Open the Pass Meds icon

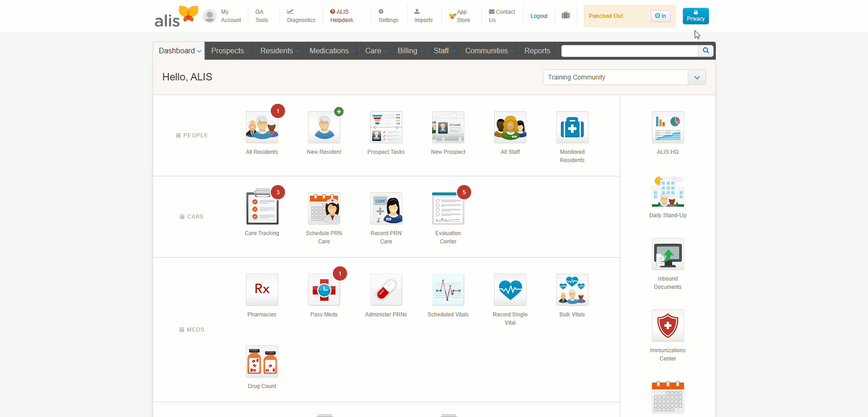coord(324,290)
